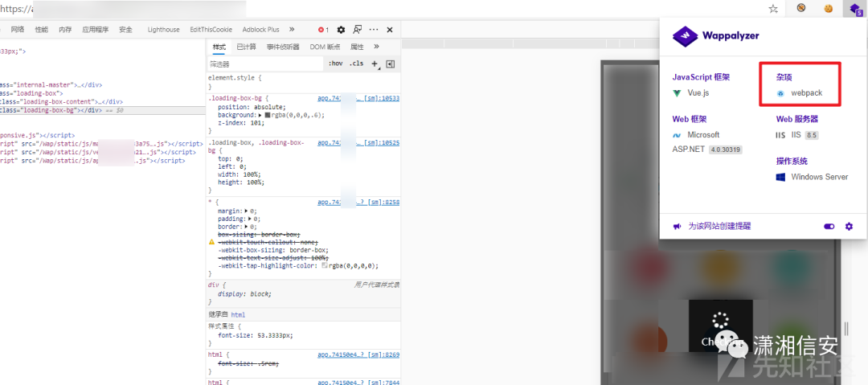This screenshot has height=385, width=868.
Task: Select the DOM 断点 tab
Action: 325,47
